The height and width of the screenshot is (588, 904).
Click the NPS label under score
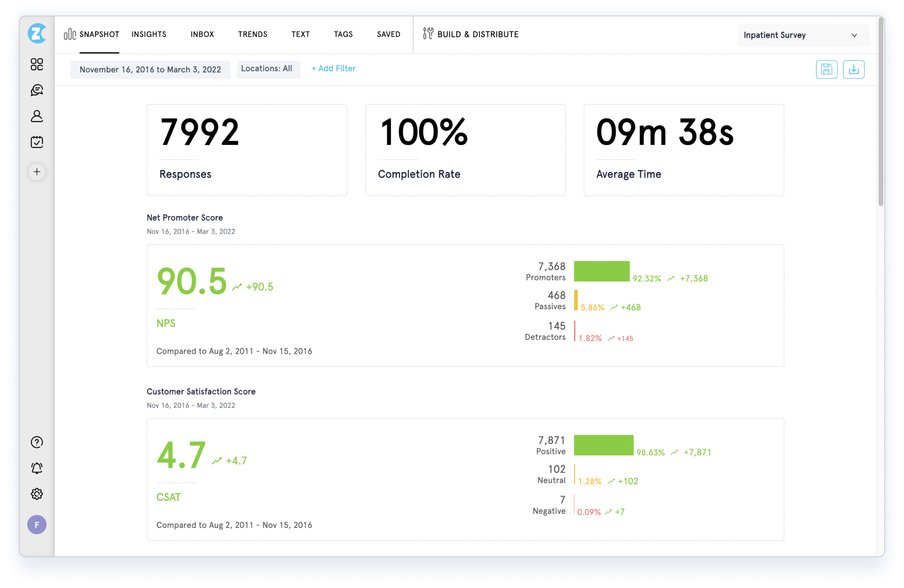click(166, 323)
